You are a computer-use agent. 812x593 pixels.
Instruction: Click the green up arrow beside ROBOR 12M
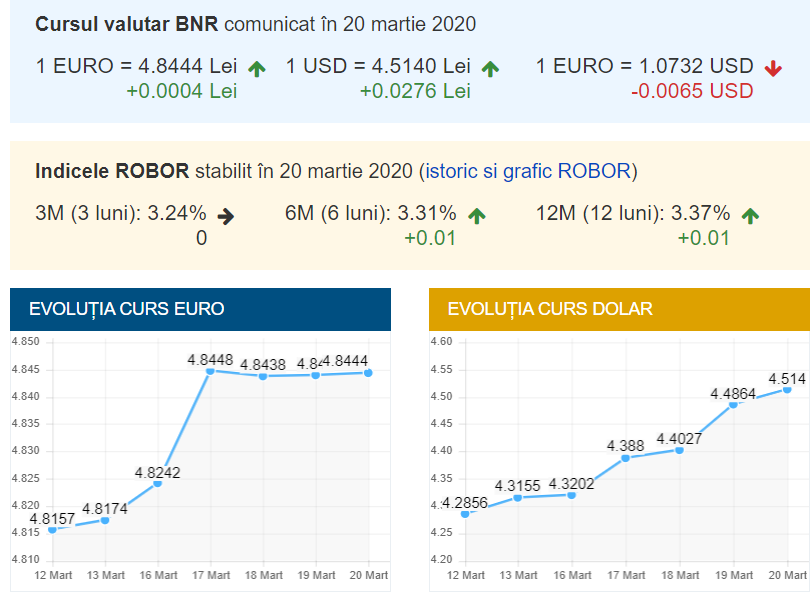(x=750, y=215)
